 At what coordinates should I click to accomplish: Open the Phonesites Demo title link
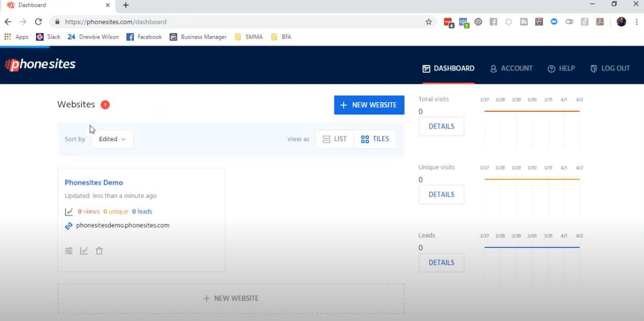pos(94,182)
